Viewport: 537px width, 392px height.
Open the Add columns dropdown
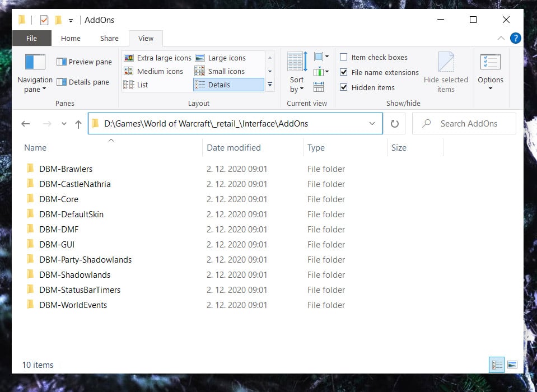(321, 72)
